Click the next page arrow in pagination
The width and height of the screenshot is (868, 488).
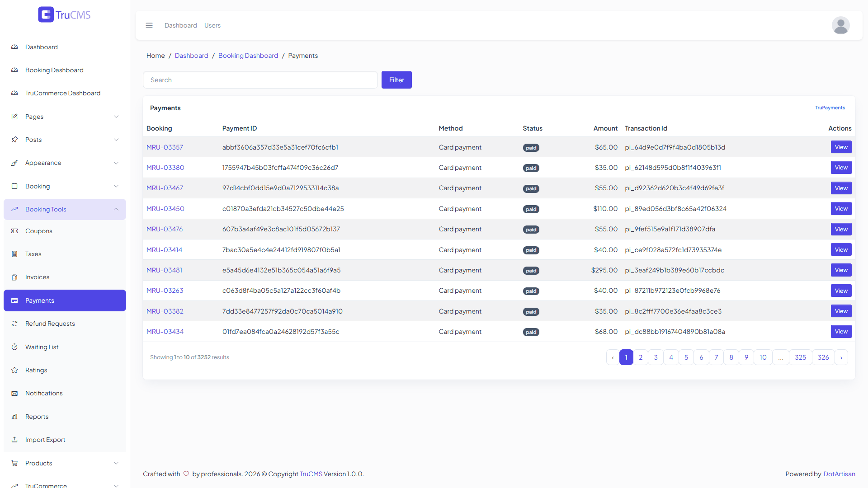click(x=841, y=357)
